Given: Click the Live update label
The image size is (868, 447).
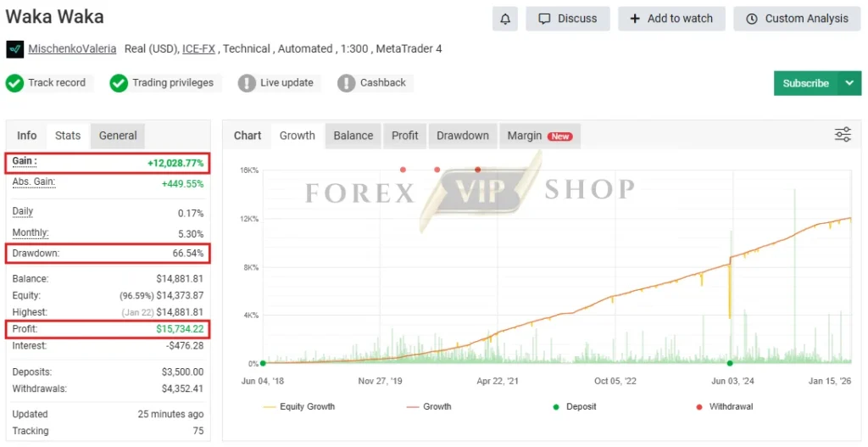Looking at the screenshot, I should [x=287, y=82].
